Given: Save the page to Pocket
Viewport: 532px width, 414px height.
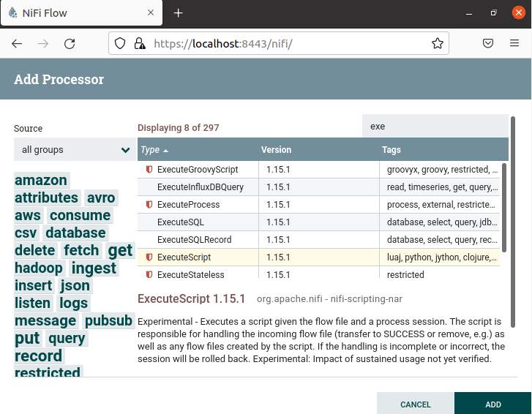Looking at the screenshot, I should pyautogui.click(x=488, y=44).
